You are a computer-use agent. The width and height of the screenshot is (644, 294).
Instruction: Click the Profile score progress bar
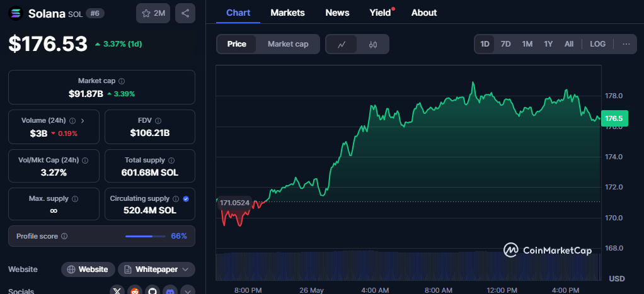(x=146, y=236)
